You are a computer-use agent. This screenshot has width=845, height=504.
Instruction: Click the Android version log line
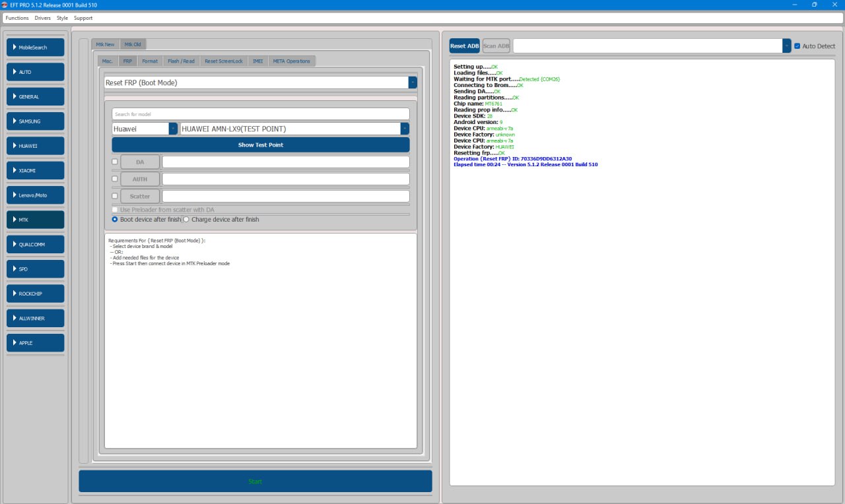point(478,122)
